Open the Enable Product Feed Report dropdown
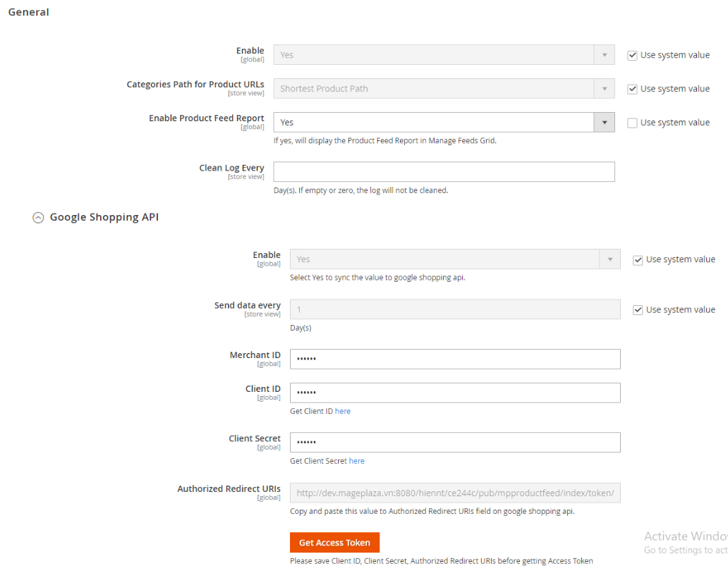This screenshot has width=728, height=578. (x=443, y=123)
